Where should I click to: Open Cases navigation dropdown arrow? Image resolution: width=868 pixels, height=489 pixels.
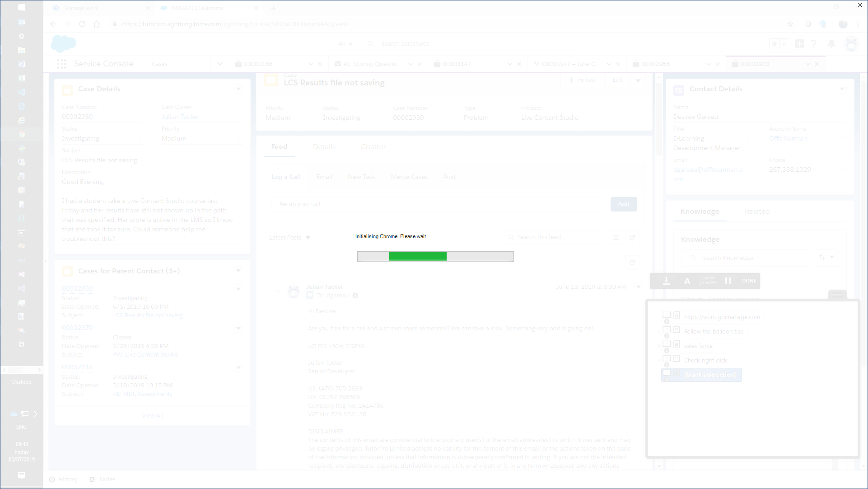click(x=219, y=64)
